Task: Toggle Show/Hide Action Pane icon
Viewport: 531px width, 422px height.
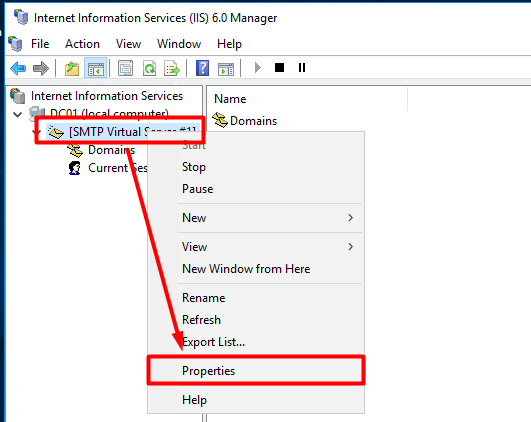Action: (226, 69)
